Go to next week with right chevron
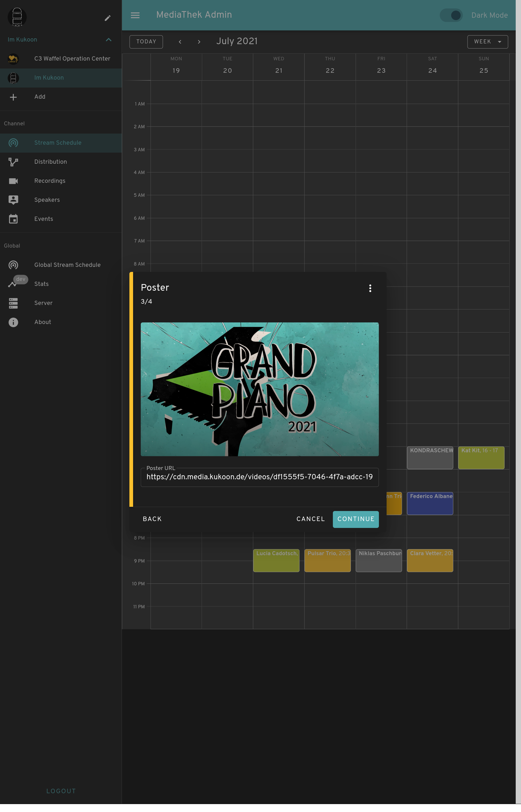521x812 pixels. pos(199,42)
